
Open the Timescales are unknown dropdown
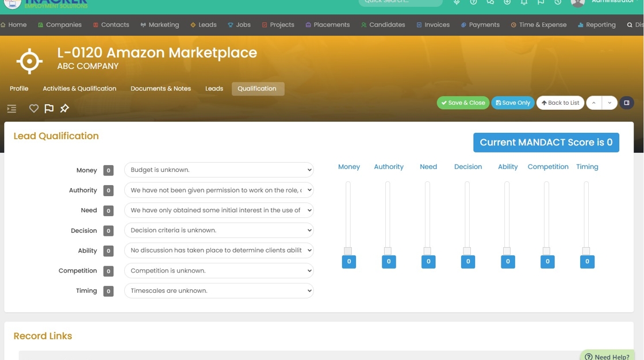(219, 290)
